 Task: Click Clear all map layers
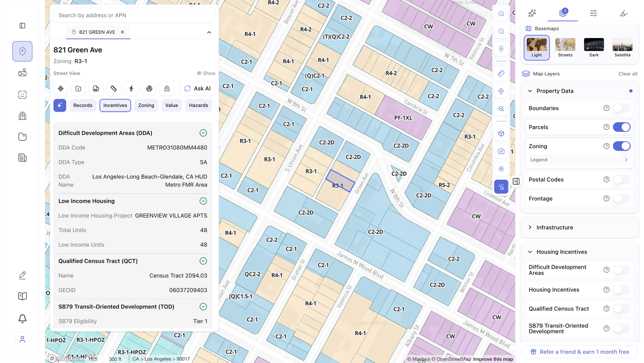click(x=628, y=74)
